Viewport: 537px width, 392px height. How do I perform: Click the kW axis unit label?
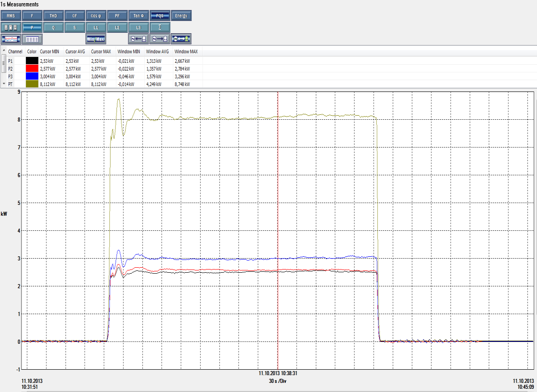(x=4, y=214)
